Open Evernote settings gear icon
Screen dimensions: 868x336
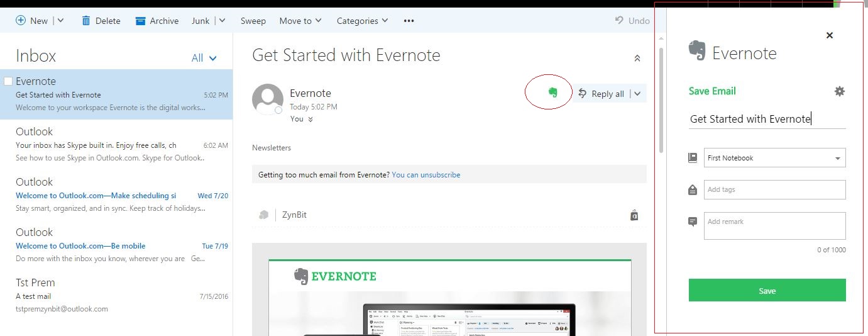839,91
